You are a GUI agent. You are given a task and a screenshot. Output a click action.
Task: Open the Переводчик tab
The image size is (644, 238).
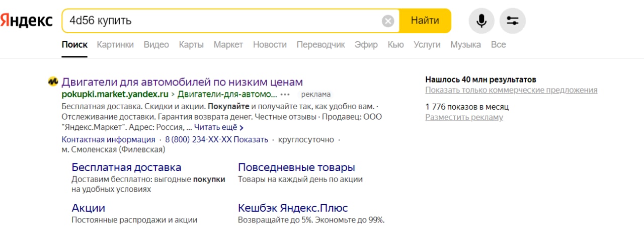pyautogui.click(x=320, y=45)
